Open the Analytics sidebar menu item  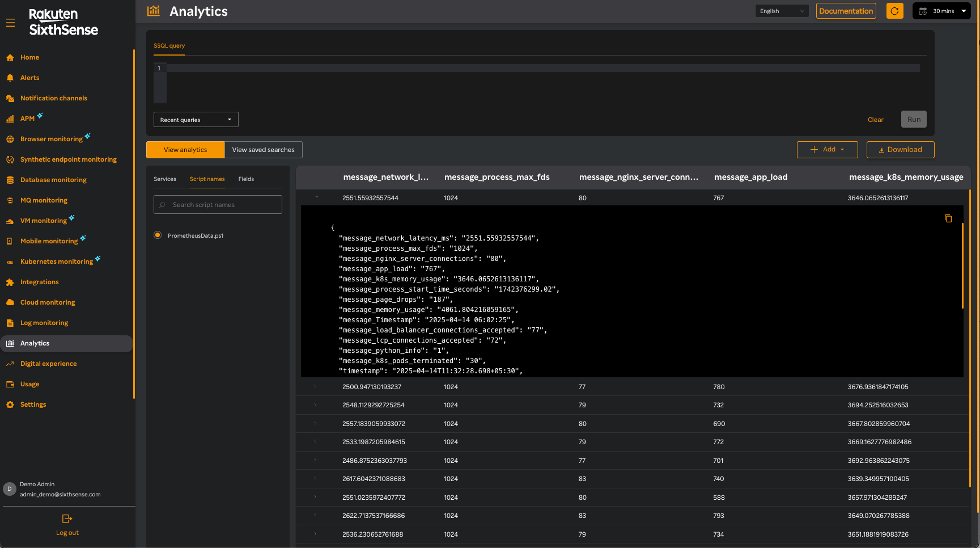66,343
